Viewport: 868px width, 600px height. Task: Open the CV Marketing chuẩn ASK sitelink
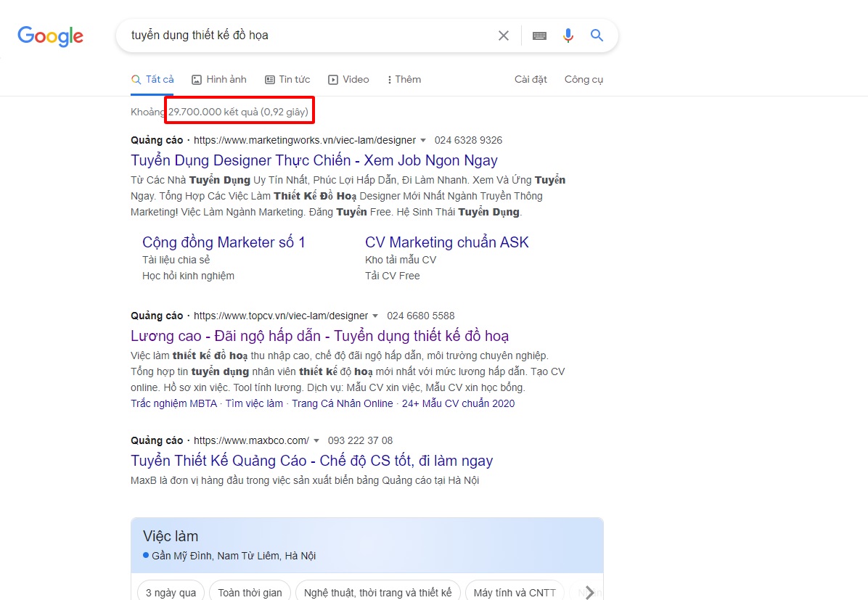[x=446, y=242]
